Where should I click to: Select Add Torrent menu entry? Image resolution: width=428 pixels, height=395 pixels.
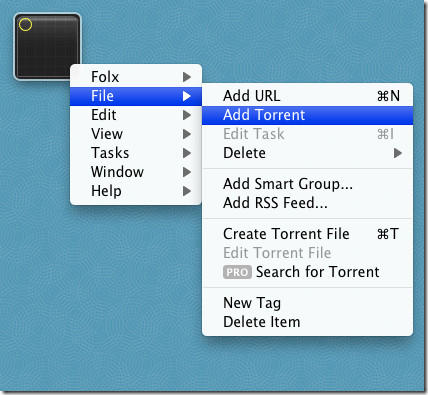307,115
